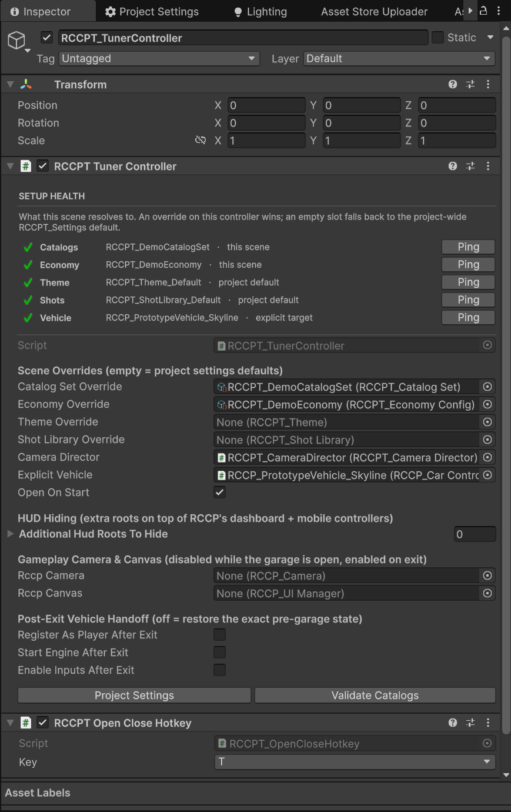Viewport: 511px width, 812px height.
Task: Open object picker for Shot Library Override
Action: [487, 440]
